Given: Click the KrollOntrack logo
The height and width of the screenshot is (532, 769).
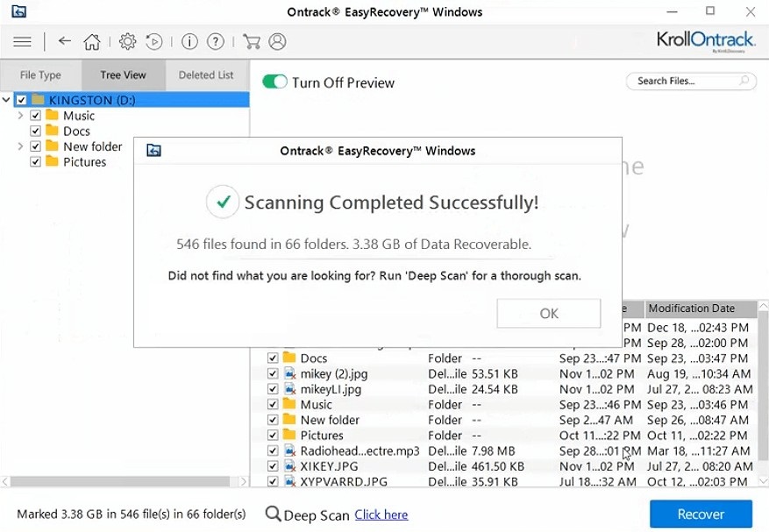Looking at the screenshot, I should 706,41.
